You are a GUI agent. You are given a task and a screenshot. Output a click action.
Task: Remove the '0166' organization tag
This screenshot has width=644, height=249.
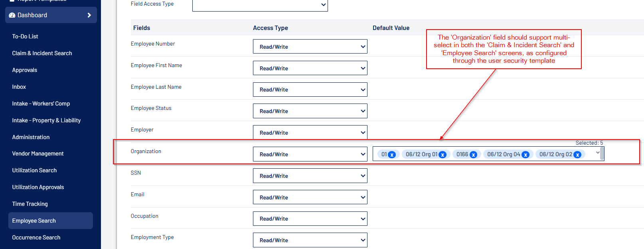[473, 155]
